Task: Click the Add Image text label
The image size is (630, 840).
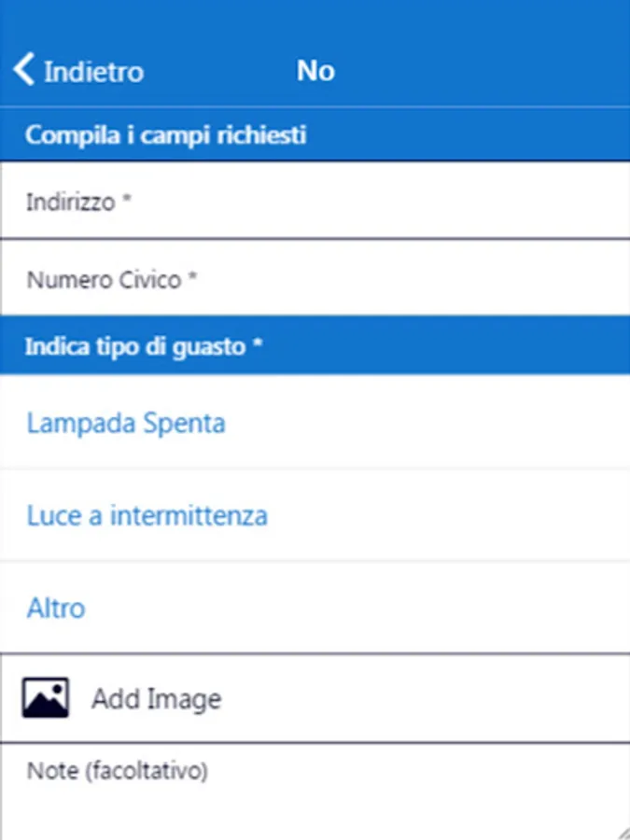Action: 156,699
